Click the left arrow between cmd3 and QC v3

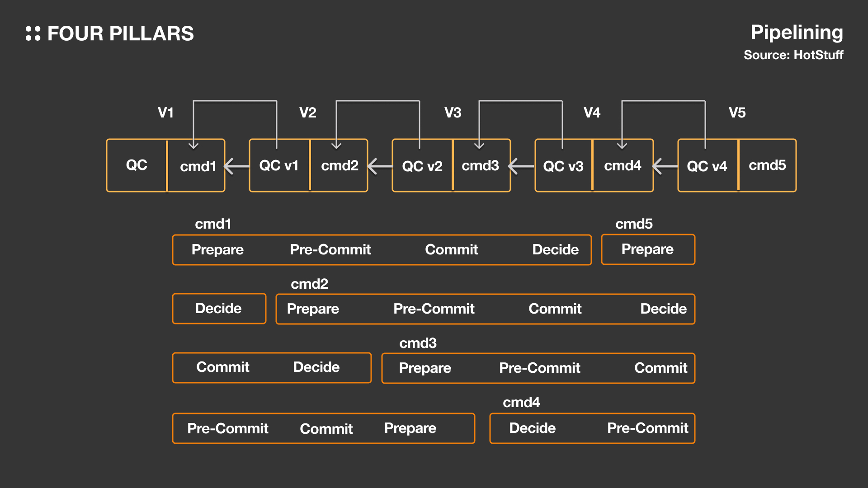pyautogui.click(x=521, y=166)
